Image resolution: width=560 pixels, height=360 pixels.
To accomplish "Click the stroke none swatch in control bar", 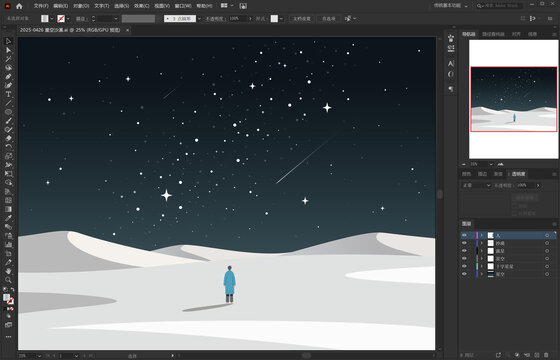I will pyautogui.click(x=61, y=19).
